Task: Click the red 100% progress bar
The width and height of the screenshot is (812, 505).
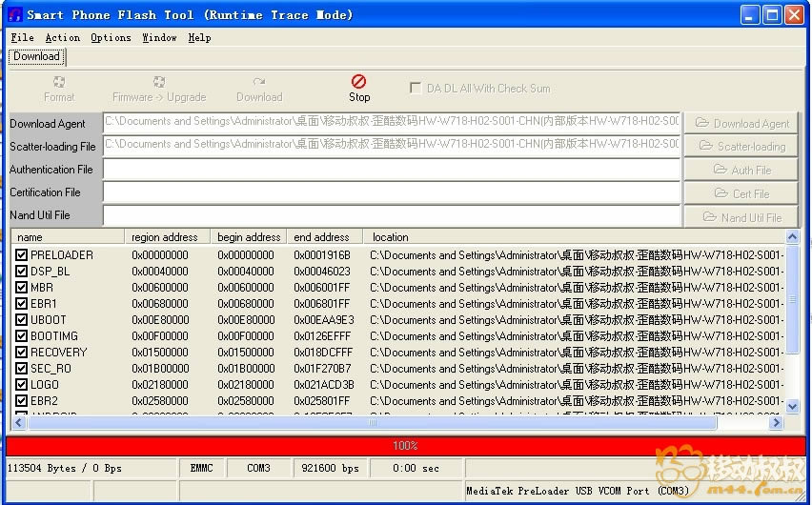Action: coord(405,446)
